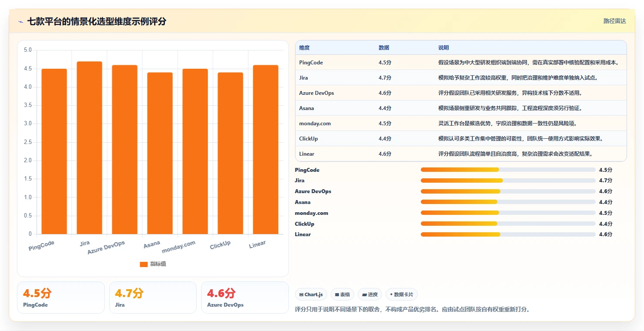Click the Asana progress bar
The image size is (644, 331).
508,202
